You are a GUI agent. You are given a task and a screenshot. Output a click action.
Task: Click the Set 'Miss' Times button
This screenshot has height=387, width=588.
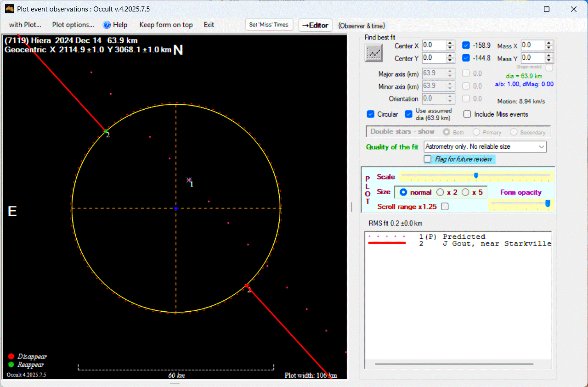point(269,25)
